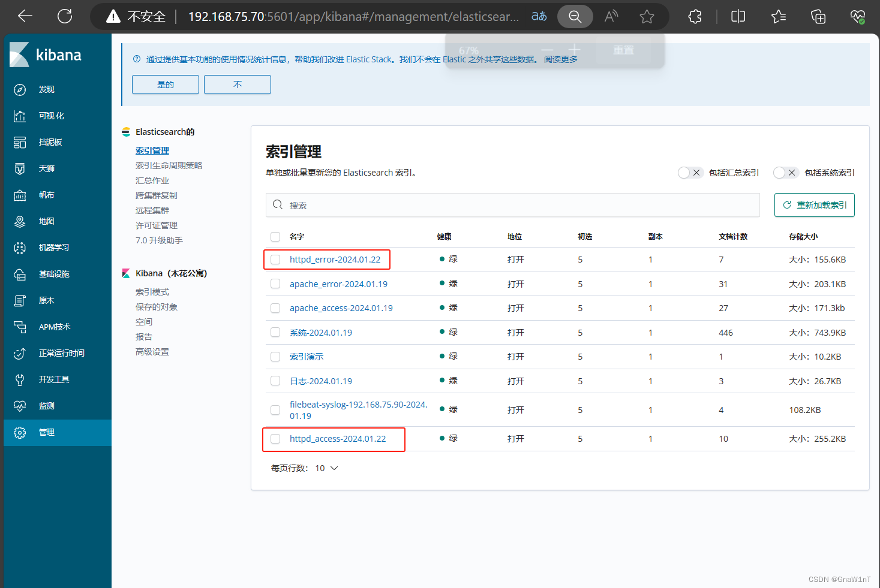The image size is (880, 588).
Task: Open the filebeat-syslog-192.168.75.90 index link
Action: [359, 410]
